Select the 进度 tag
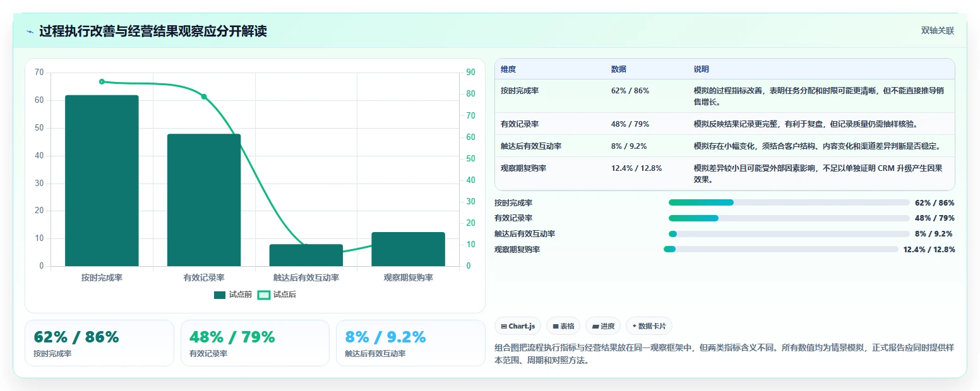The image size is (980, 391). [603, 326]
